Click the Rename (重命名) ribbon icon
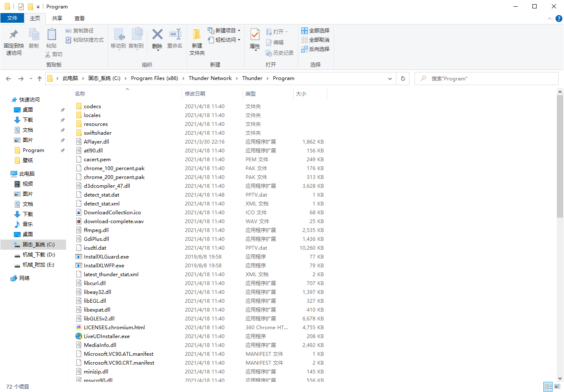 click(175, 35)
